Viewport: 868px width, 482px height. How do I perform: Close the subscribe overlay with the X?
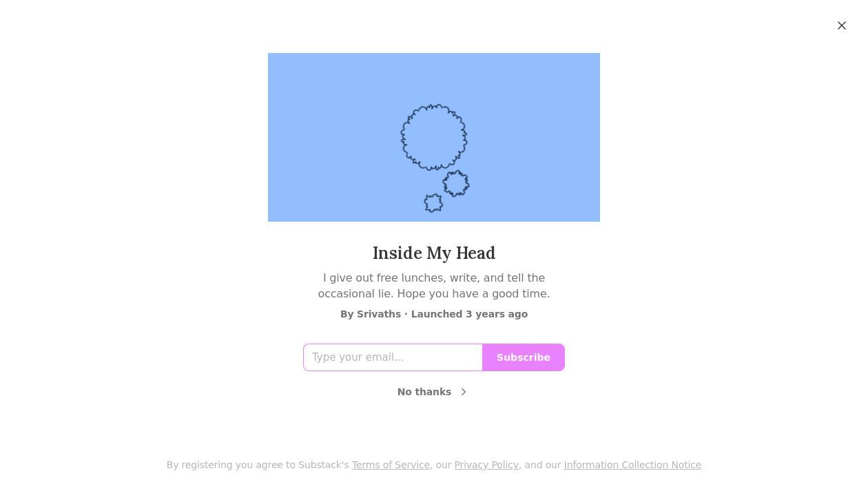842,25
